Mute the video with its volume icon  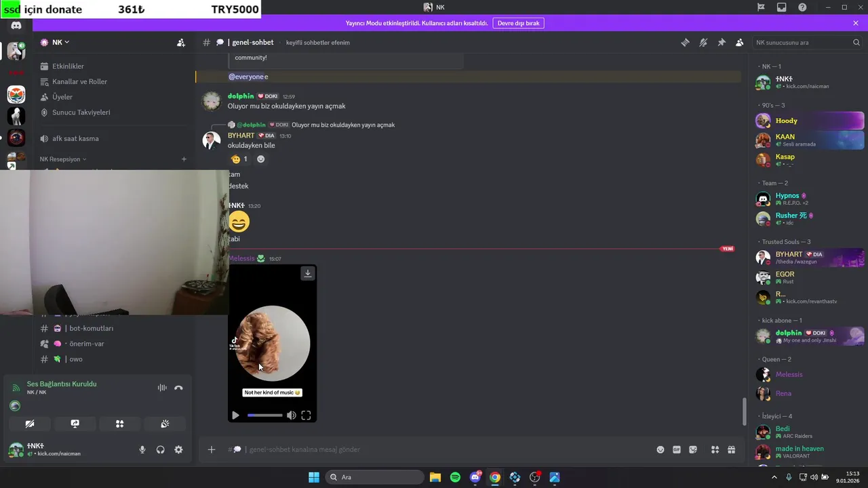coord(291,415)
